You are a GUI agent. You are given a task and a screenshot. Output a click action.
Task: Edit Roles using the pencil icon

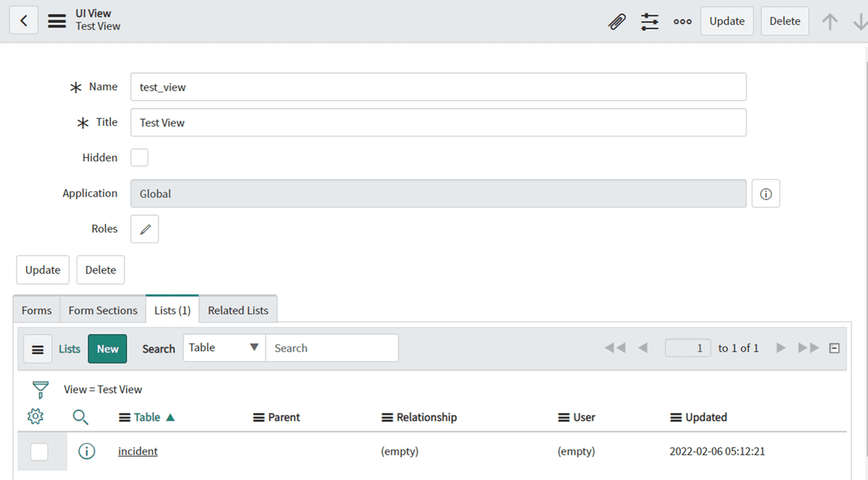tap(144, 228)
